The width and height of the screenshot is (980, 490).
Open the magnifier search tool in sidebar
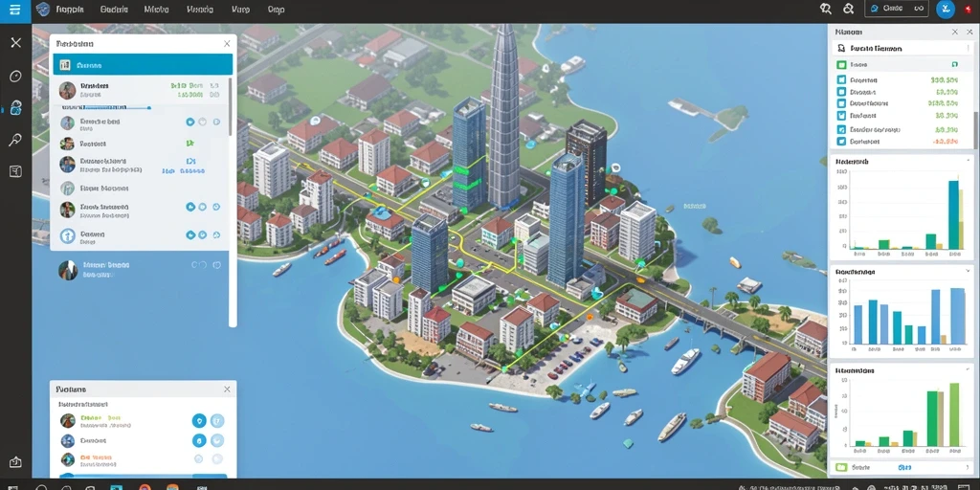click(15, 140)
